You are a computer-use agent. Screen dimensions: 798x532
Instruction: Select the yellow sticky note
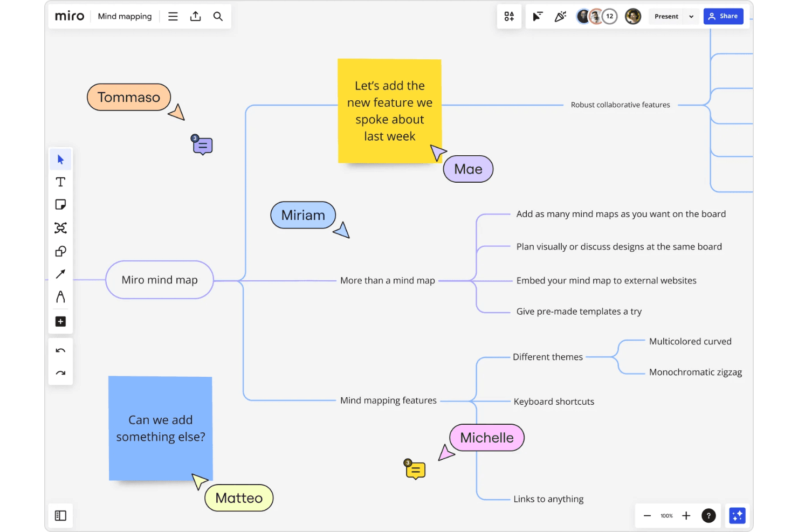(x=390, y=111)
